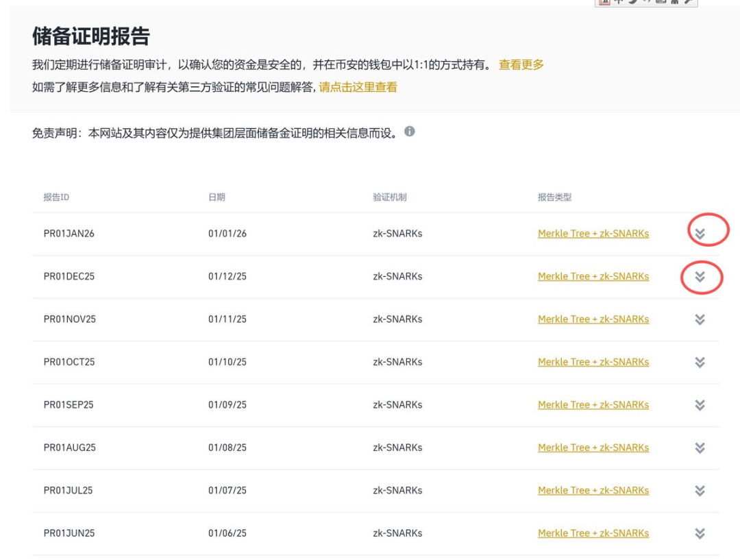Open Merkle Tree + zk-SNARKs link for PR01SEP25
This screenshot has height=560, width=740.
[x=593, y=405]
